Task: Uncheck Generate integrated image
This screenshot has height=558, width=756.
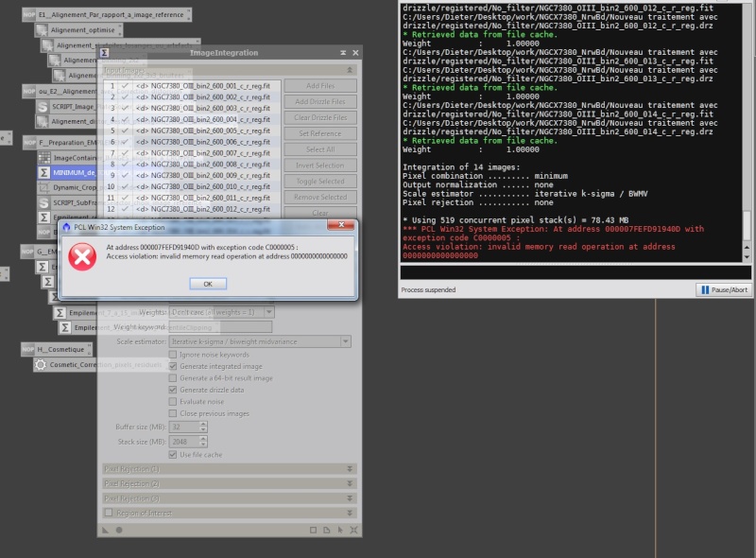Action: tap(173, 366)
